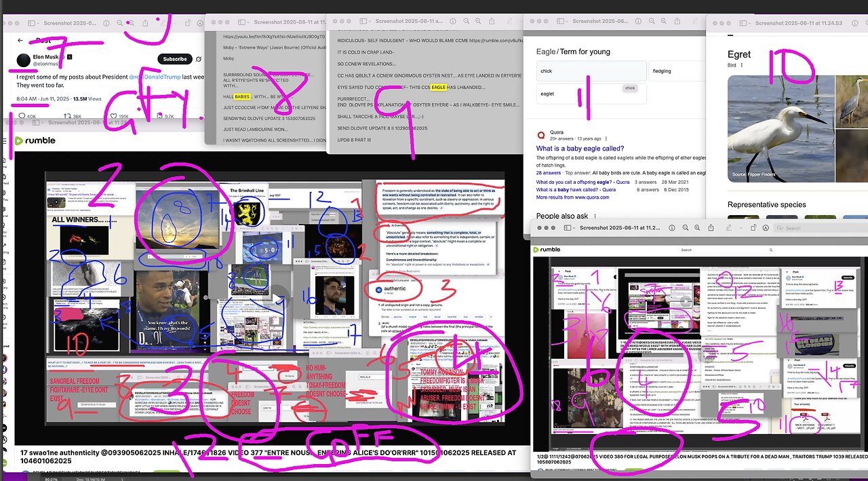868x481 pixels.
Task: Toggle Markup toolbar in lower-right Preview window
Action: (x=728, y=228)
